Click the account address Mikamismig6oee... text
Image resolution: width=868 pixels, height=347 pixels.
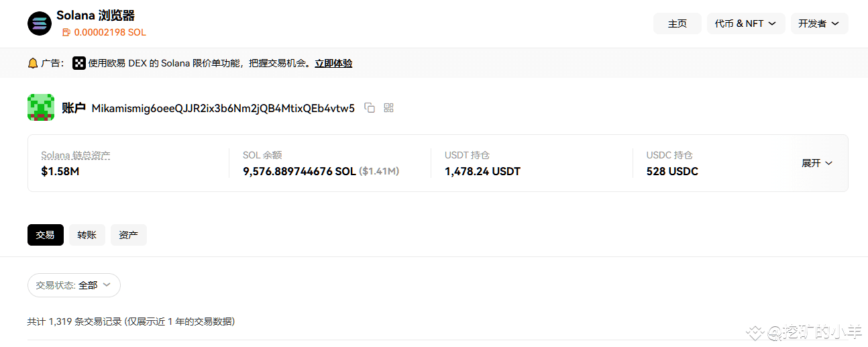pos(223,108)
